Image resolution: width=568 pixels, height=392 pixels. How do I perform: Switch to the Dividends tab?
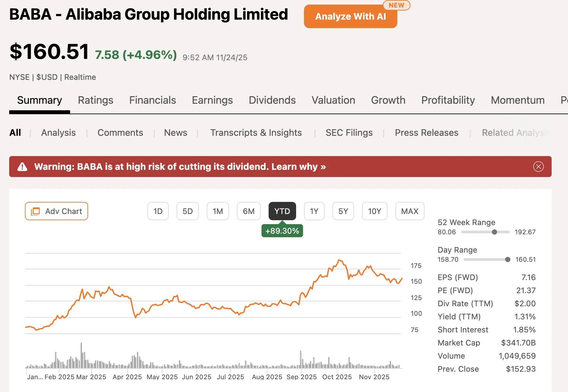272,100
